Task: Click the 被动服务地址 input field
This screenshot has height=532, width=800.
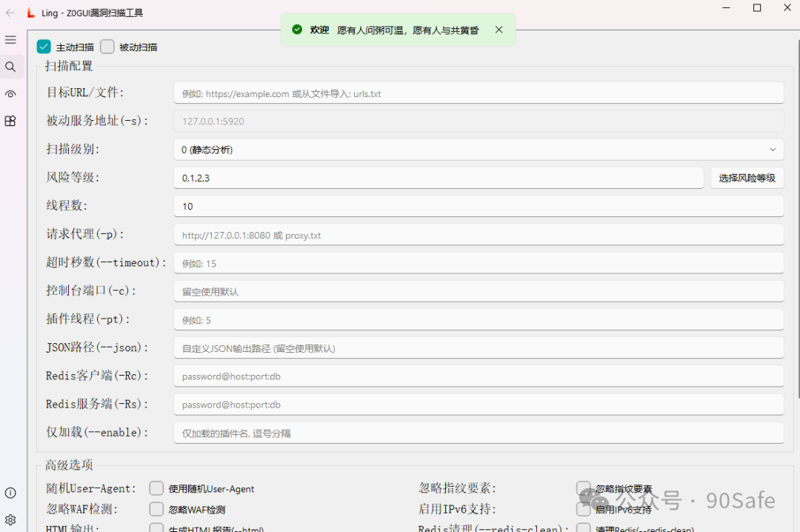Action: 479,122
